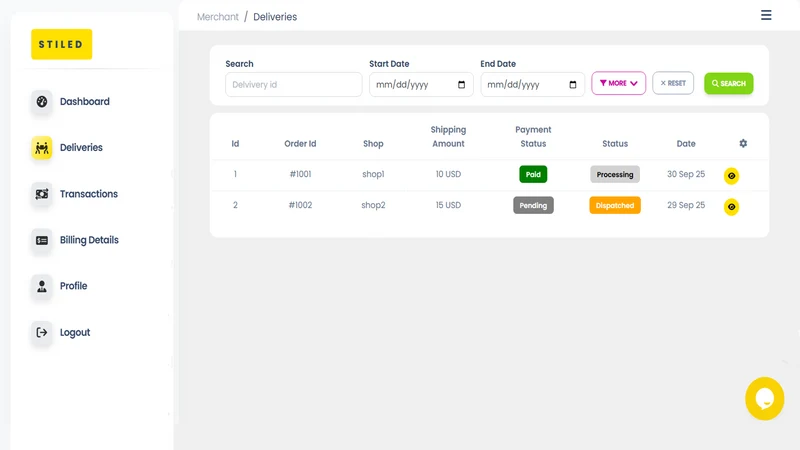This screenshot has width=800, height=450.
Task: View delivery #1002 with eye icon
Action: [731, 207]
